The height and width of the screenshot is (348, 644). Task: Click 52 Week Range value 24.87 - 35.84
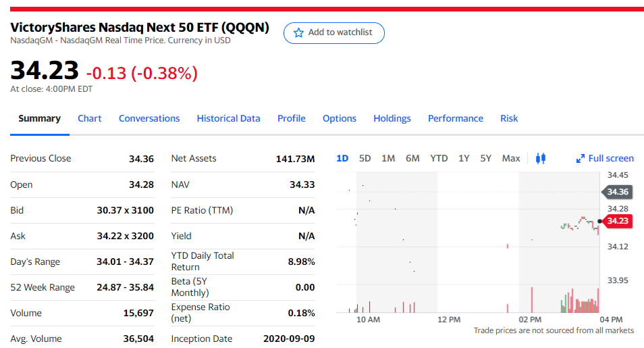click(x=126, y=287)
